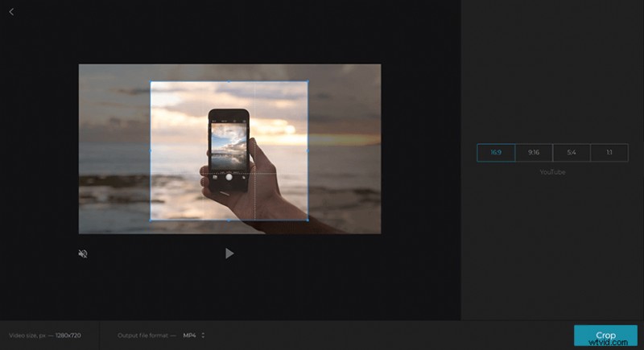This screenshot has height=350, width=644.
Task: Click the bottom edge crop handle
Action: [229, 220]
